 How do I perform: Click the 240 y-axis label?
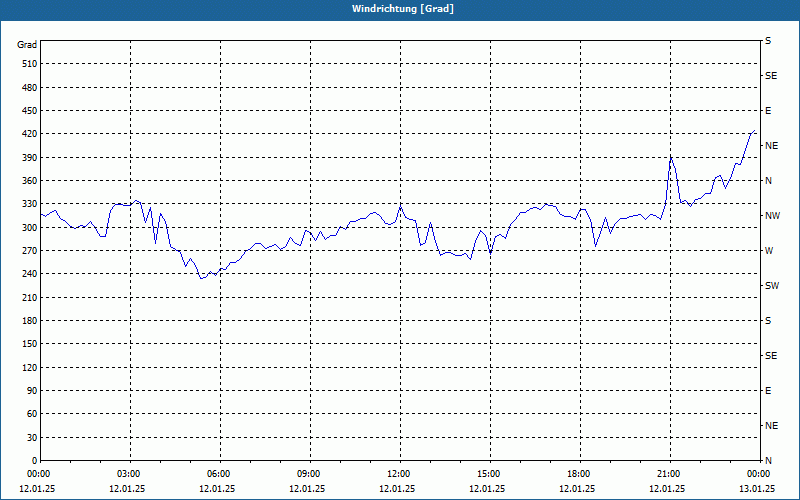30,274
